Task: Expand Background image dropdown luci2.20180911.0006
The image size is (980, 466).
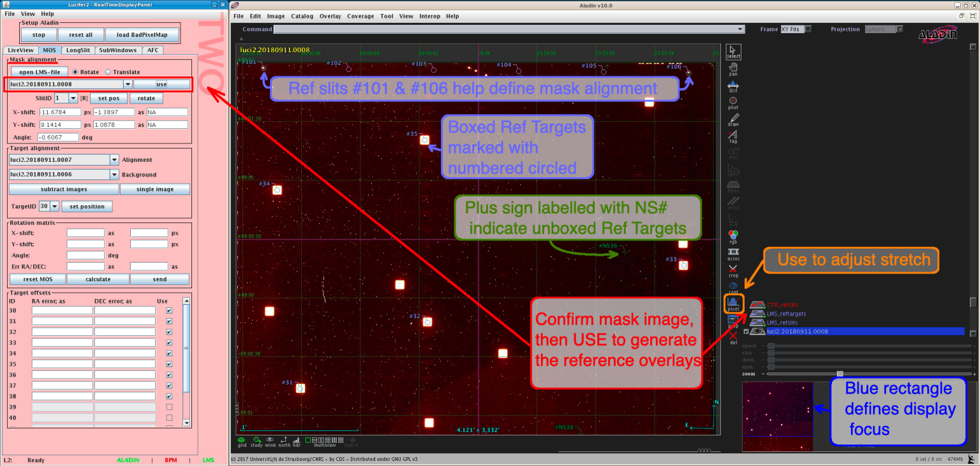Action: click(x=114, y=175)
